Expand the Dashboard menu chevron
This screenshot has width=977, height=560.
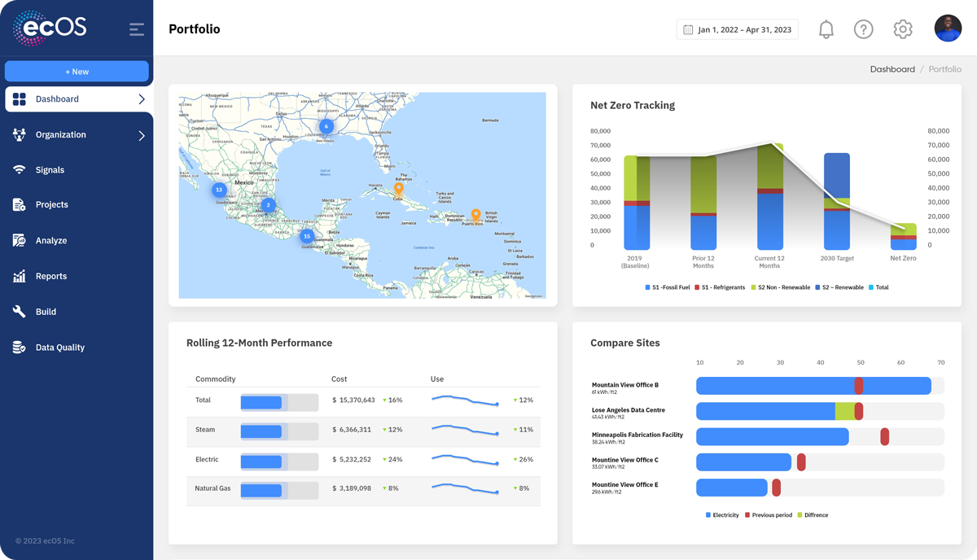click(142, 99)
